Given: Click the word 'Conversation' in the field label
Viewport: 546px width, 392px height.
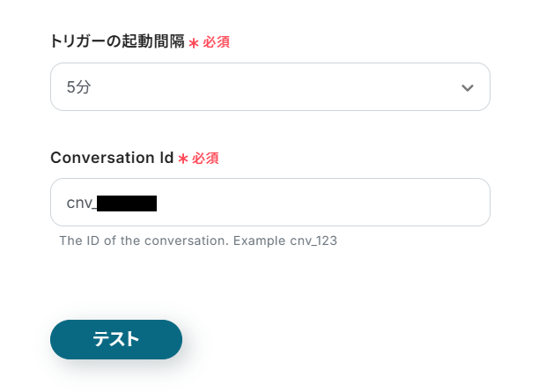Looking at the screenshot, I should coord(100,158).
